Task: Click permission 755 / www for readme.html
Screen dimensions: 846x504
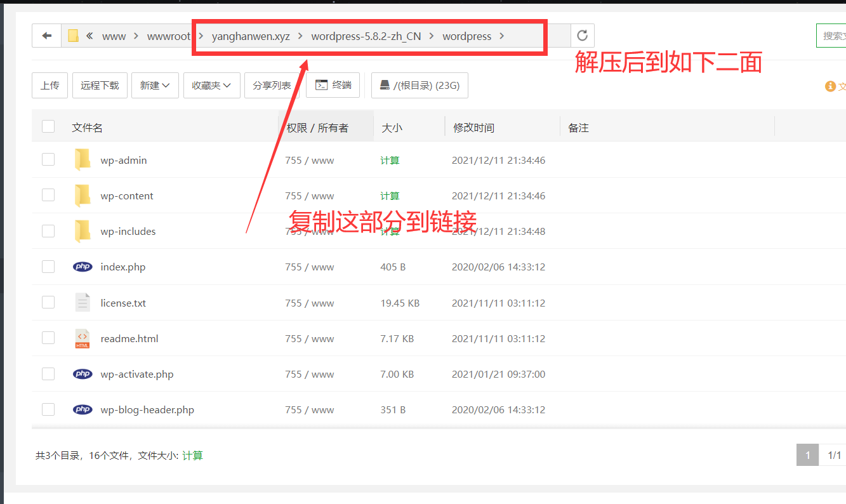Action: click(x=309, y=338)
